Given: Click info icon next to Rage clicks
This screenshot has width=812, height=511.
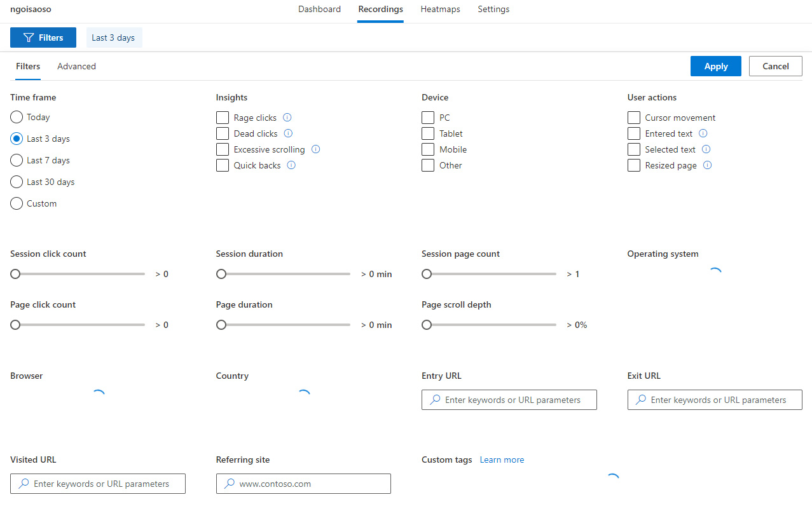Looking at the screenshot, I should tap(287, 118).
